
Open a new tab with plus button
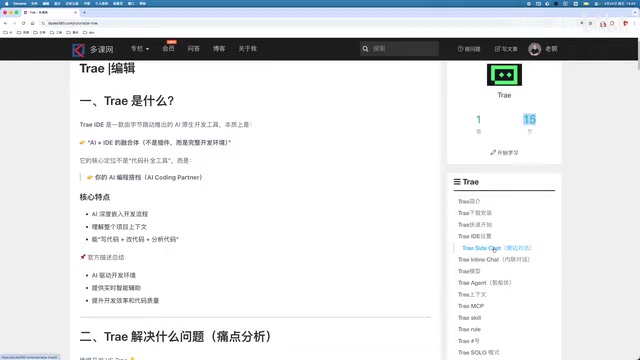point(84,13)
